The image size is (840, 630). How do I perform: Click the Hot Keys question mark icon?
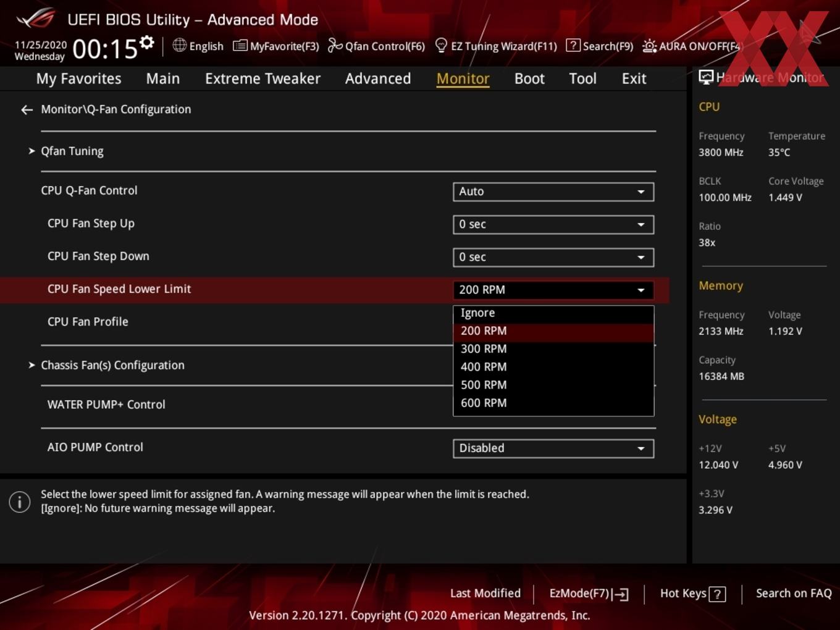click(717, 594)
